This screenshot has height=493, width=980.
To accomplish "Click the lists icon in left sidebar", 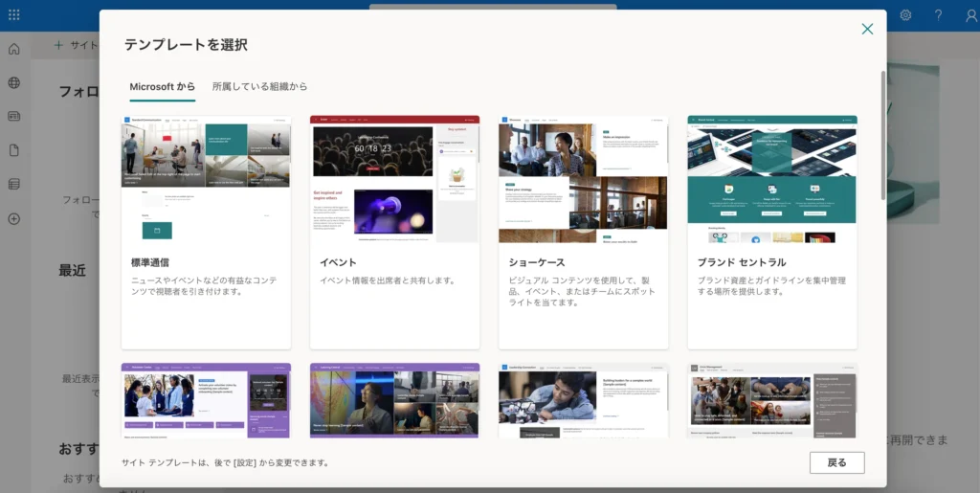I will click(13, 184).
